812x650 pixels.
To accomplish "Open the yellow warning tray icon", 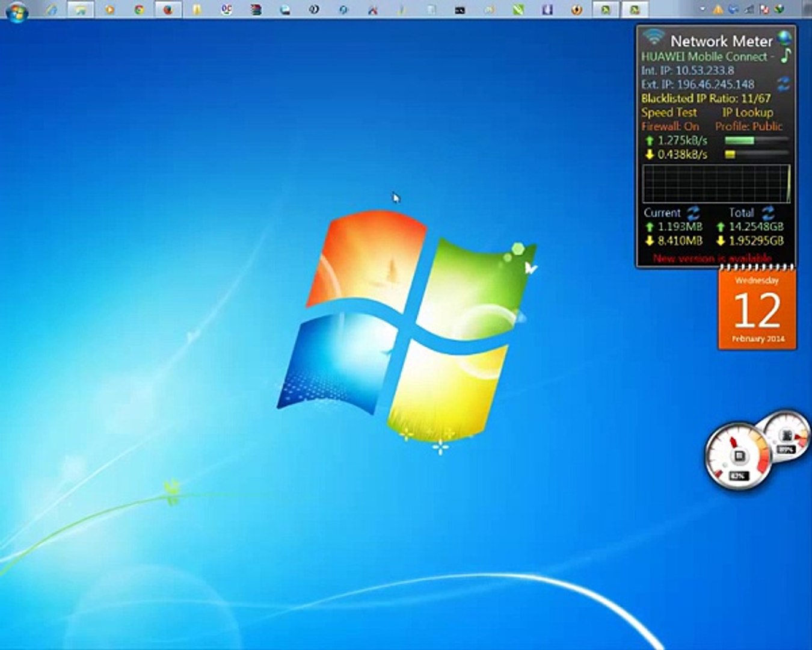I will 718,10.
